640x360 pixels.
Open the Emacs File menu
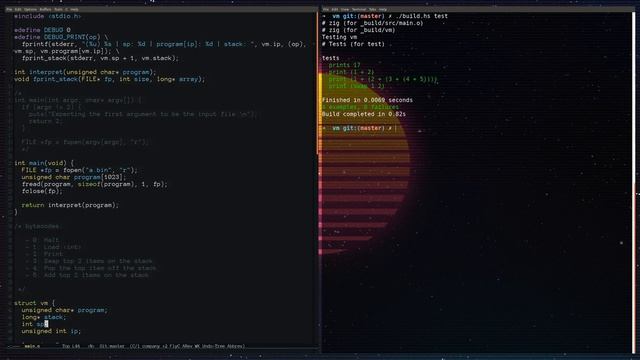pos(9,9)
